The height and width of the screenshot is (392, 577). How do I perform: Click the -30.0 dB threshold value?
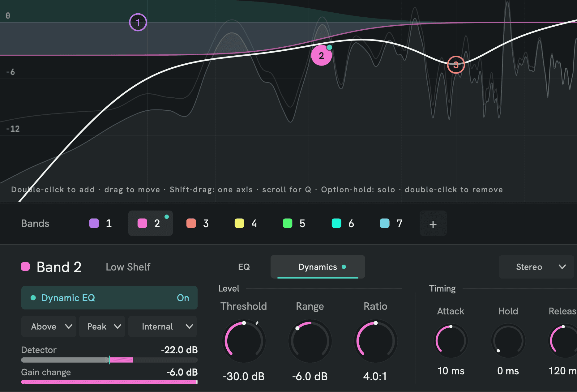point(244,376)
